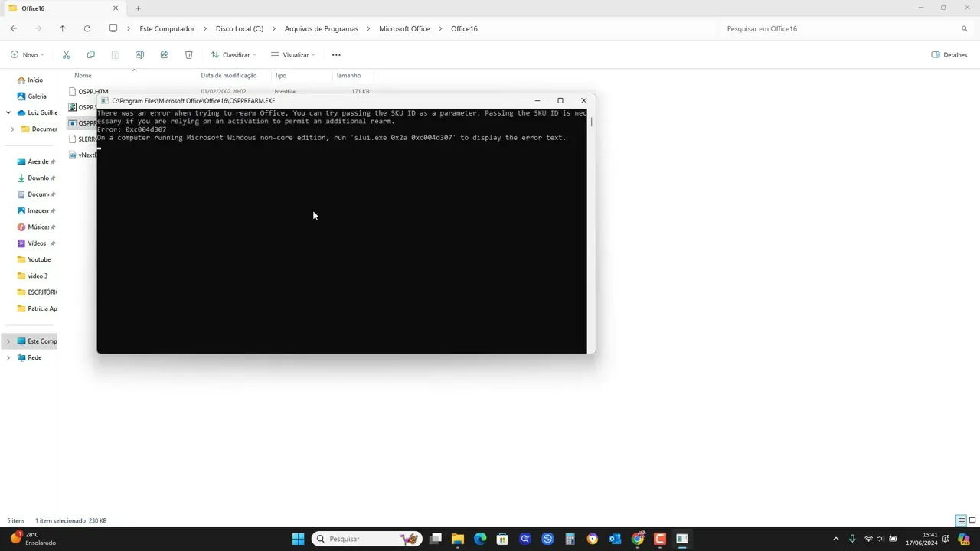Click the Delete trash can icon

pos(188,55)
